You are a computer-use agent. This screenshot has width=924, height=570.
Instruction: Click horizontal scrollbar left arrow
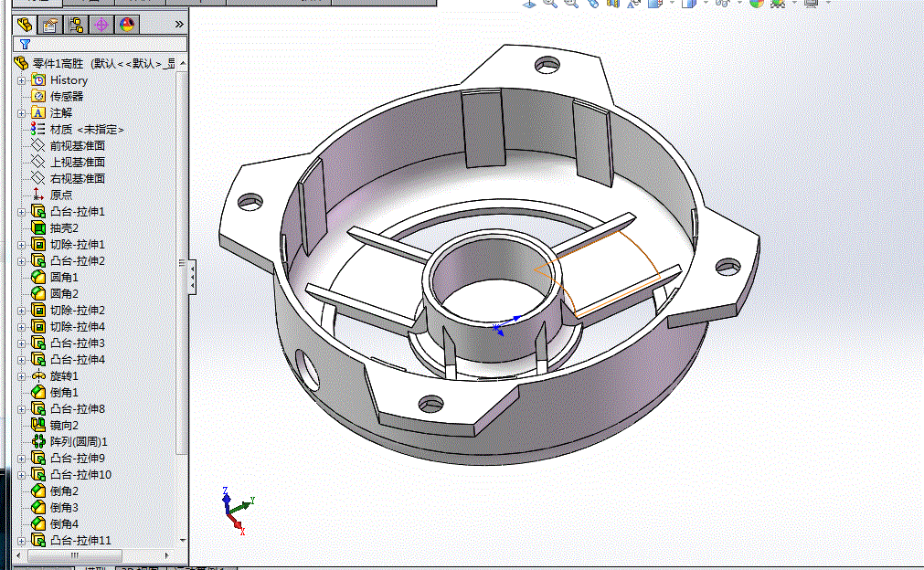(x=19, y=555)
